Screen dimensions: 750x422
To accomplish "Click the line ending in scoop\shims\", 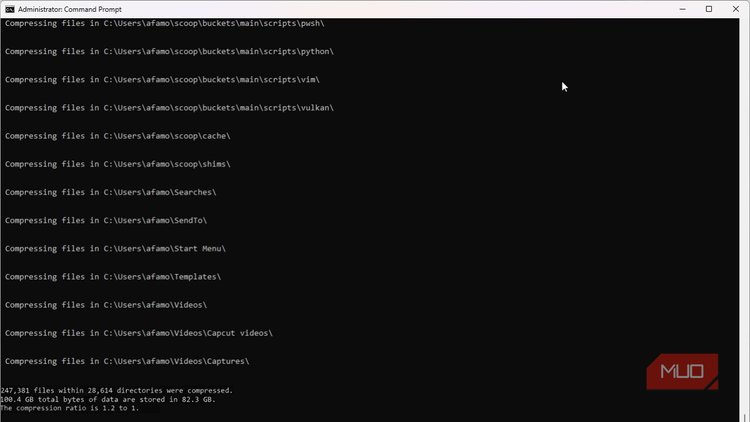I will click(118, 164).
